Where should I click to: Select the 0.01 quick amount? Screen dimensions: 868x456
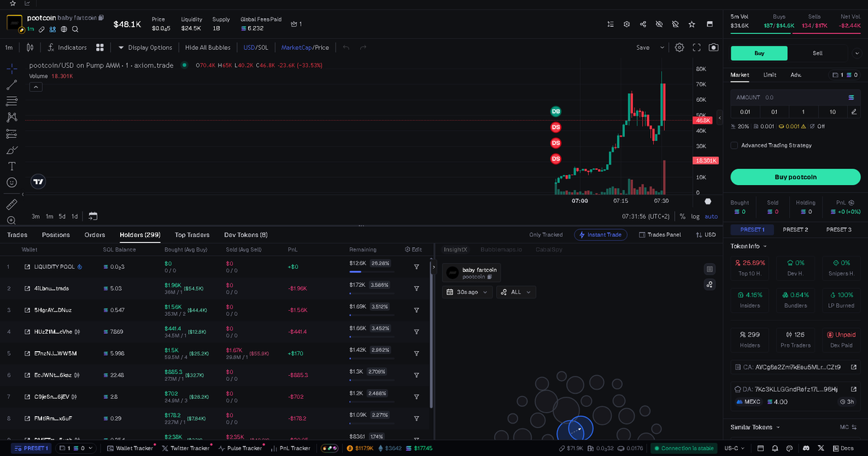tap(745, 112)
